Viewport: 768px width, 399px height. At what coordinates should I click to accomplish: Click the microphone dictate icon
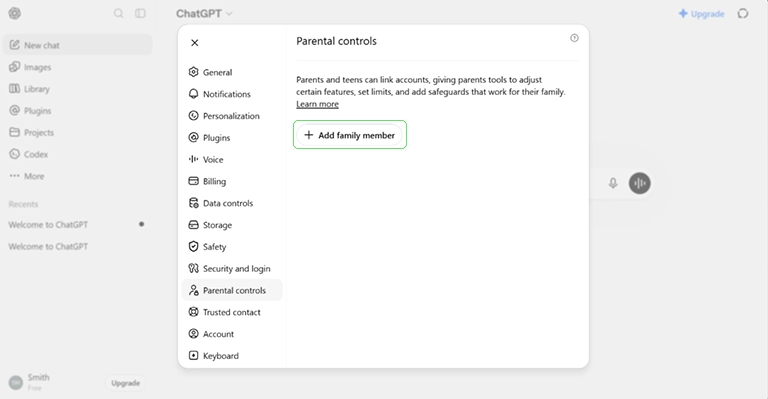[x=613, y=183]
